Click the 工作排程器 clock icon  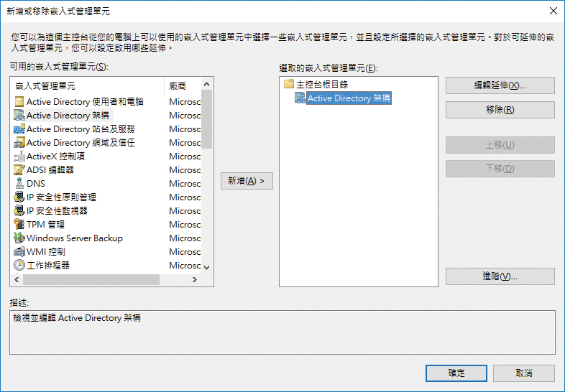(19, 266)
